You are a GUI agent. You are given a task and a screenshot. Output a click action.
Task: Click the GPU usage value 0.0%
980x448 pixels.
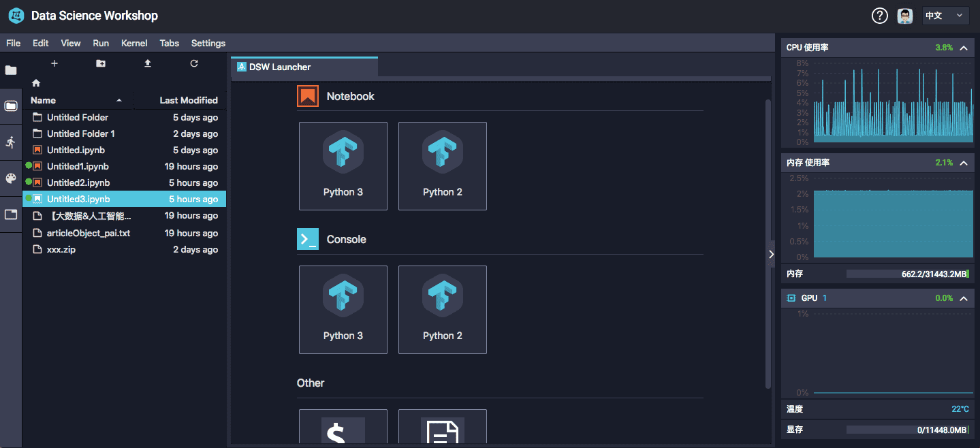[944, 298]
